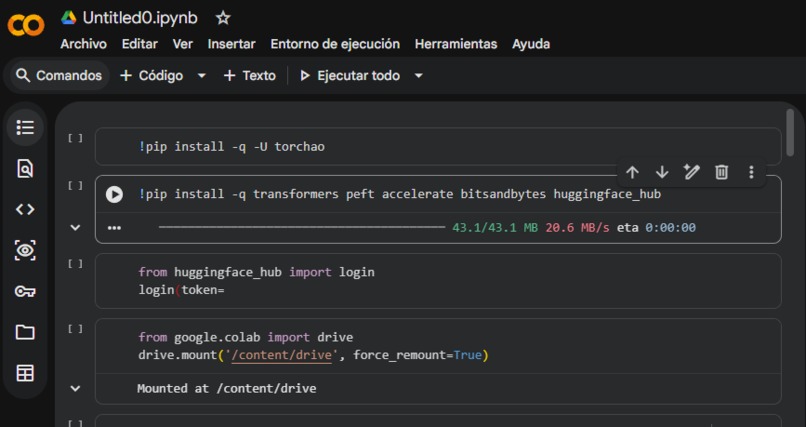Click the torchao cell's execution bracket

point(76,138)
